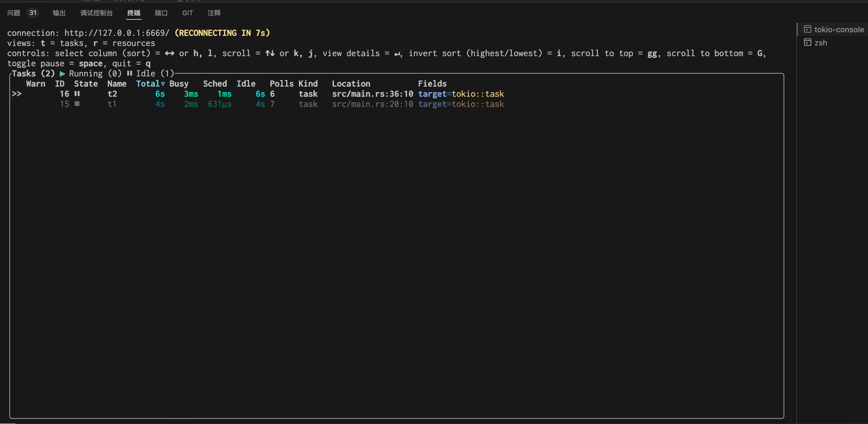Click the Polls value 7 for t1
The width and height of the screenshot is (868, 424).
(272, 104)
